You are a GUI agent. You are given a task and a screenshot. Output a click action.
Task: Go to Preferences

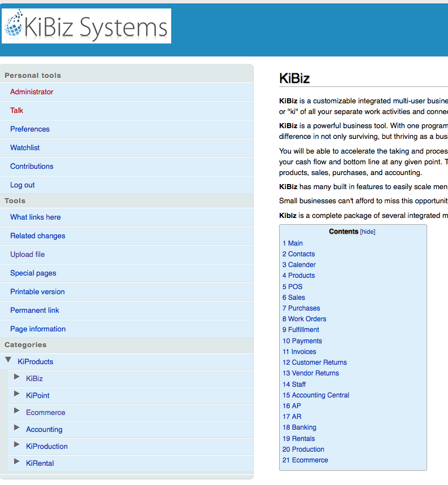point(30,129)
